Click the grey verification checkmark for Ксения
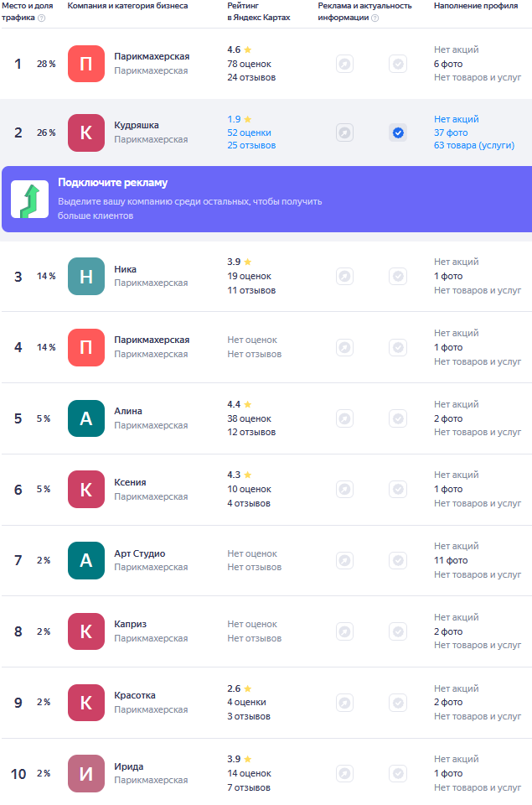532x805 pixels. click(x=398, y=489)
